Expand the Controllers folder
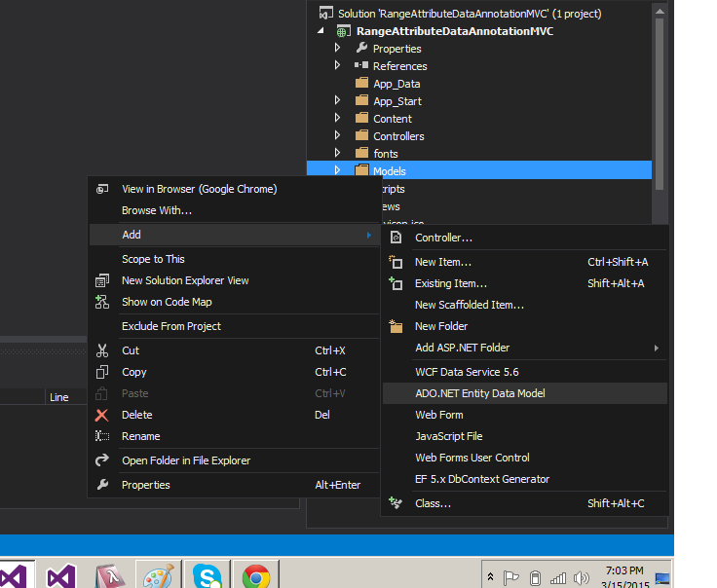The width and height of the screenshot is (717, 588). pyautogui.click(x=337, y=134)
